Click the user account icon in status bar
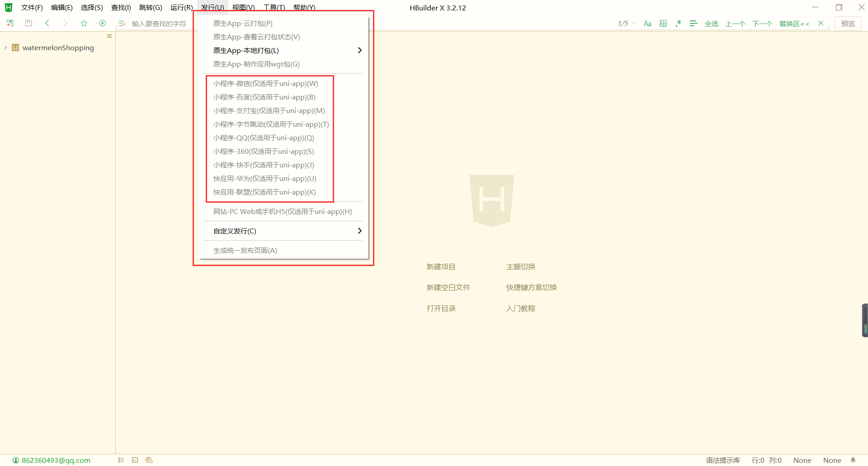This screenshot has height=466, width=868. point(16,460)
